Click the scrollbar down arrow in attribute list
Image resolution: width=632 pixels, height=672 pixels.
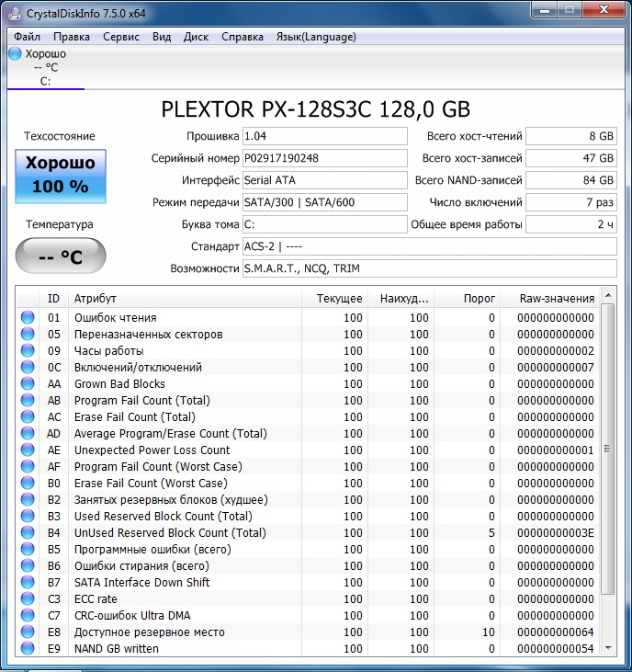[x=607, y=648]
